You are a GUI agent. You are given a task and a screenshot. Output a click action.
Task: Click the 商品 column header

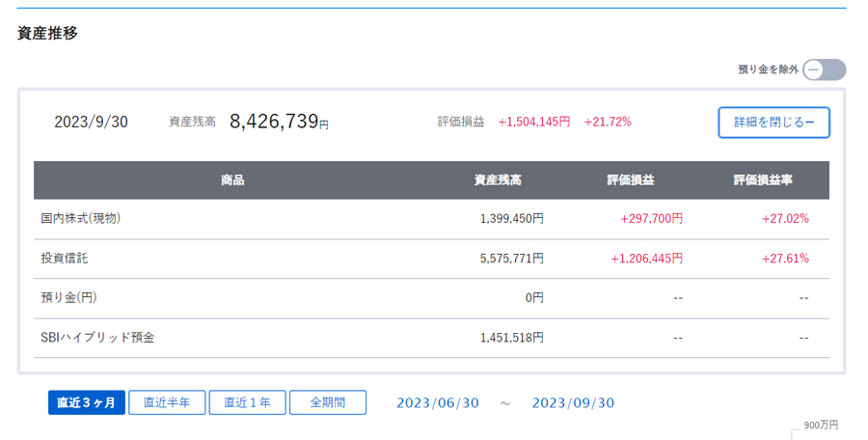232,180
